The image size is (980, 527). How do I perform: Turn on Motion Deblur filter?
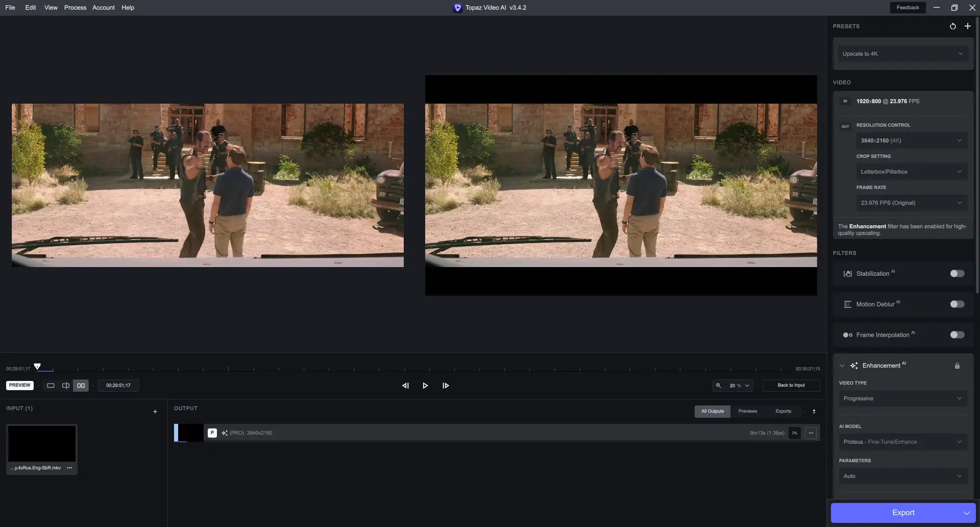coord(957,304)
